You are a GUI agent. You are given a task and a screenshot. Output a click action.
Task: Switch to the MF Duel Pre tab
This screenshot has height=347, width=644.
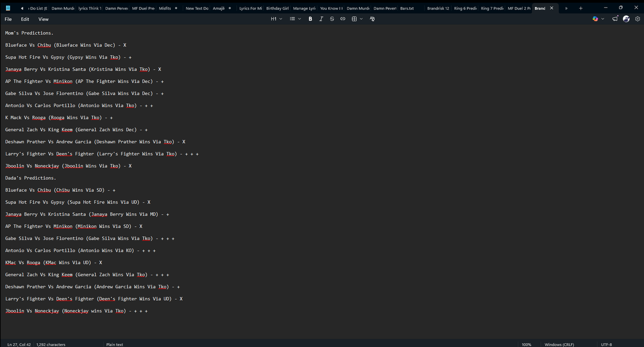(x=143, y=9)
